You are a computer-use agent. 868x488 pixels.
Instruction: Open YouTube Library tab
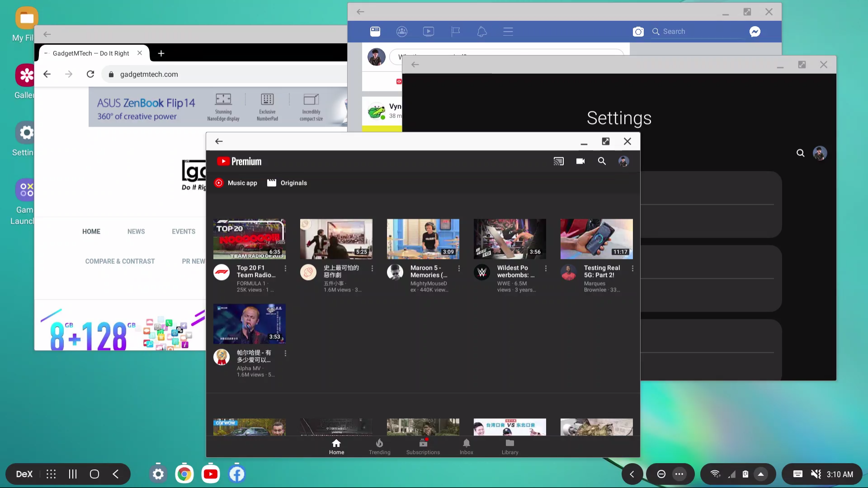click(x=510, y=447)
